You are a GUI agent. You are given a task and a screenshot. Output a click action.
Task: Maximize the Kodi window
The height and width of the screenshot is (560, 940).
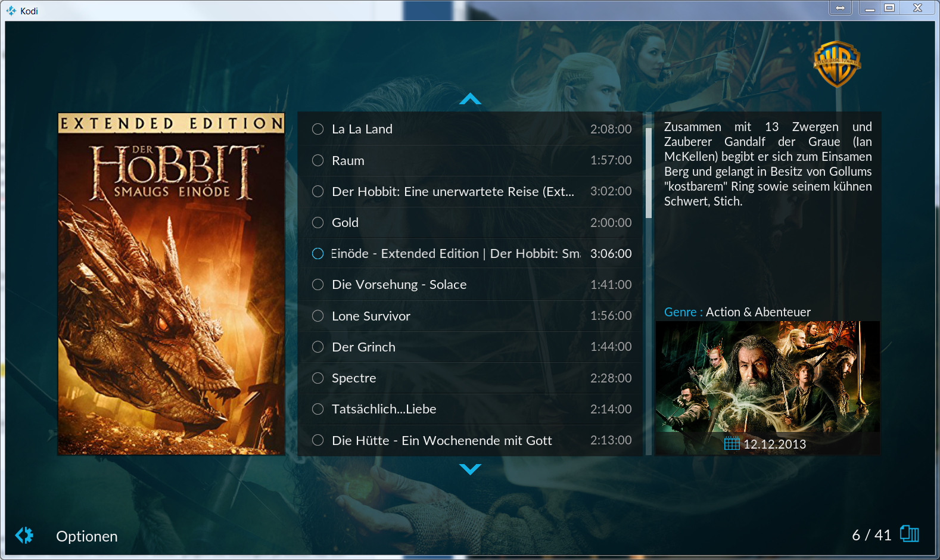(x=889, y=8)
